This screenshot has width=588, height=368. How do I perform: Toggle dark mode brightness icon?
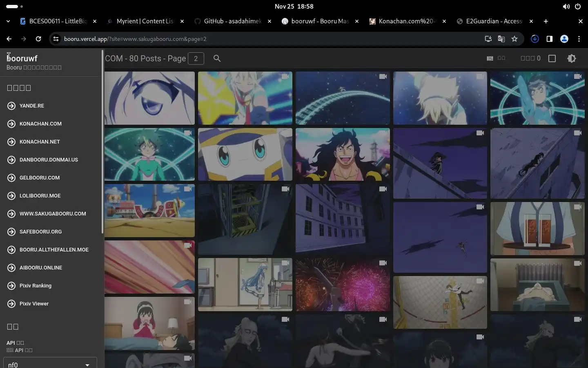coord(572,58)
